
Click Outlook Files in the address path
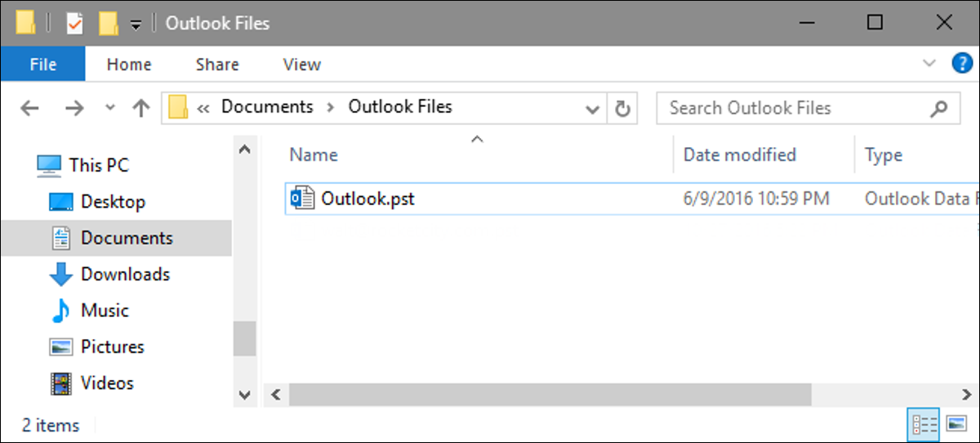pyautogui.click(x=400, y=107)
